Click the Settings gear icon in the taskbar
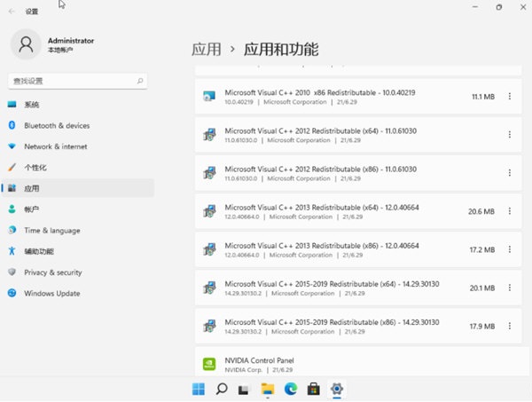Viewport: 532px width, 402px height. point(337,389)
